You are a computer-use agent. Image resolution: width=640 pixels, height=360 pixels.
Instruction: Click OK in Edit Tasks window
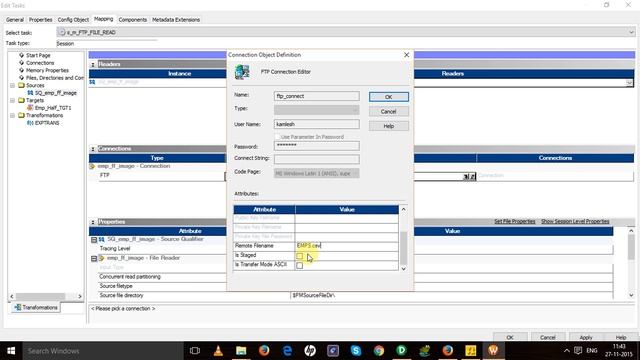pos(510,337)
